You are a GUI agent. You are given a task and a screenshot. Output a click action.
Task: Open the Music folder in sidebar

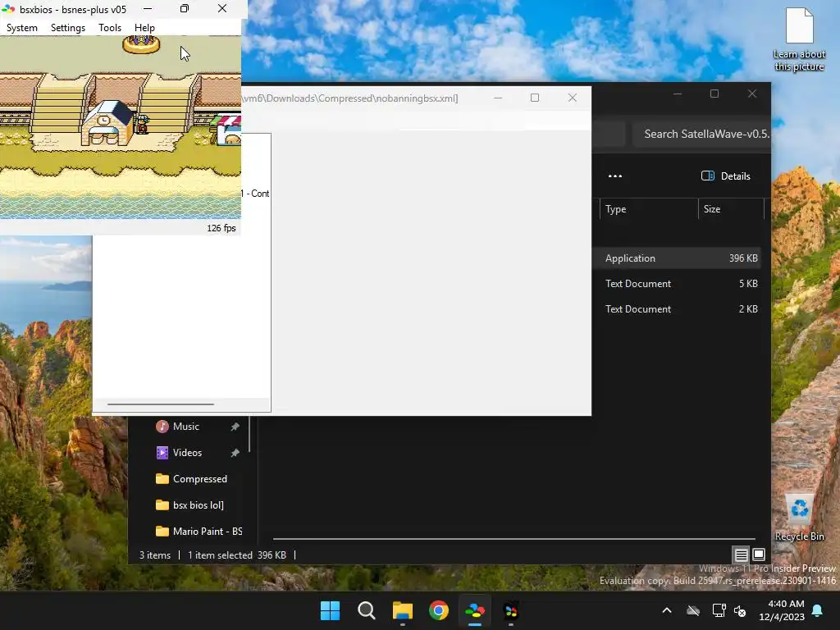pyautogui.click(x=186, y=427)
